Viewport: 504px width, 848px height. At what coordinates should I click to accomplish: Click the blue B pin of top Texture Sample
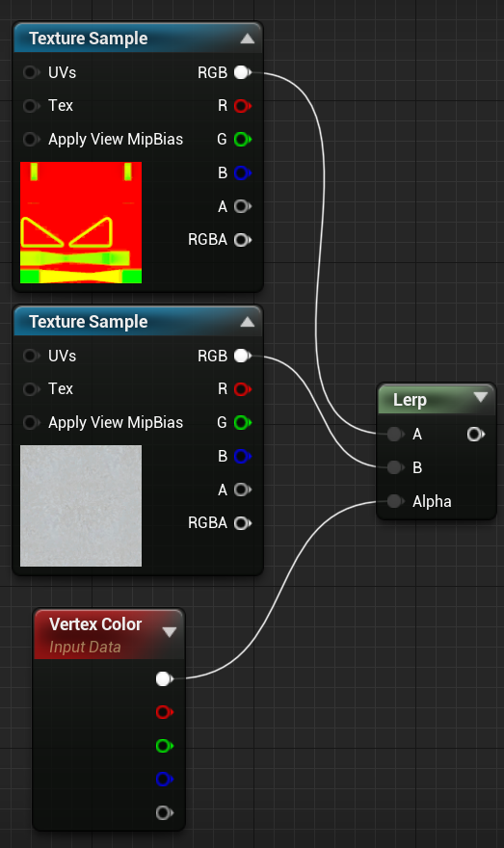click(242, 172)
